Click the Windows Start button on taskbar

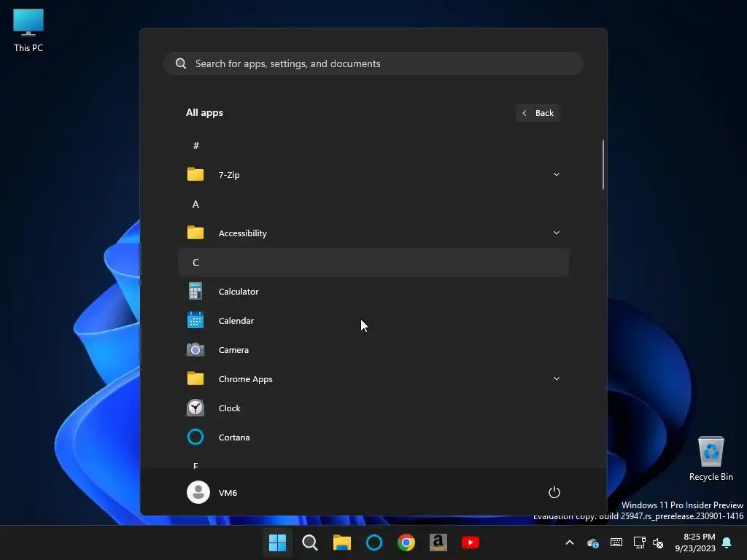(277, 542)
